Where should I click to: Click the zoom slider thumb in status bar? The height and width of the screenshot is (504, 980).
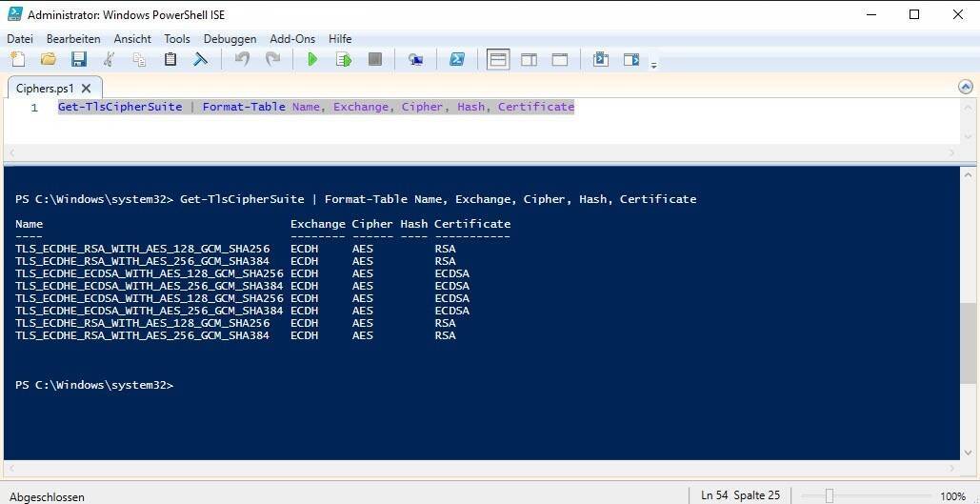(x=830, y=495)
